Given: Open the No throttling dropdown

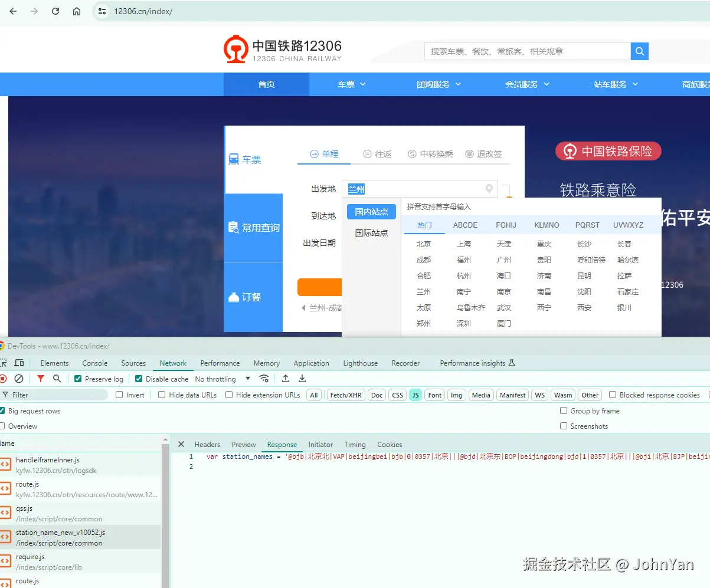Looking at the screenshot, I should 223,379.
